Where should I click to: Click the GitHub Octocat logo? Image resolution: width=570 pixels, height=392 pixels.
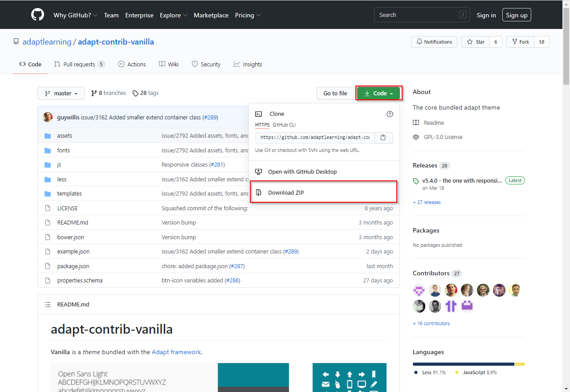37,15
